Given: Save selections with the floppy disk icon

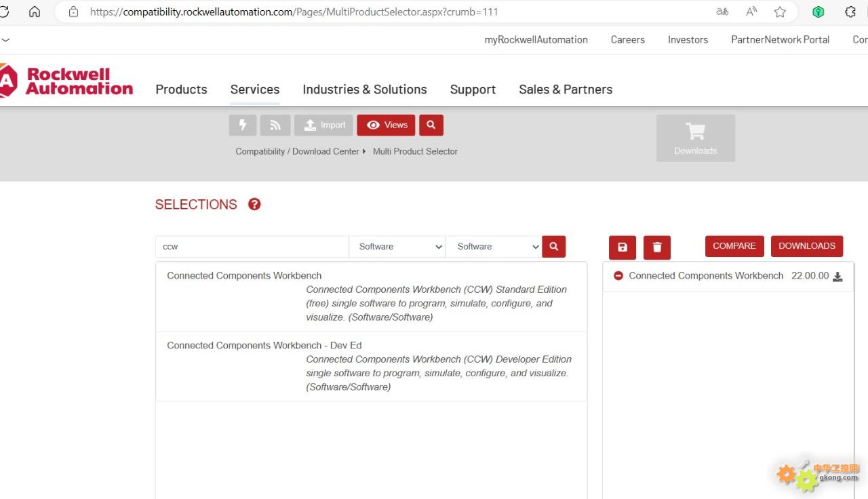Looking at the screenshot, I should tap(623, 247).
